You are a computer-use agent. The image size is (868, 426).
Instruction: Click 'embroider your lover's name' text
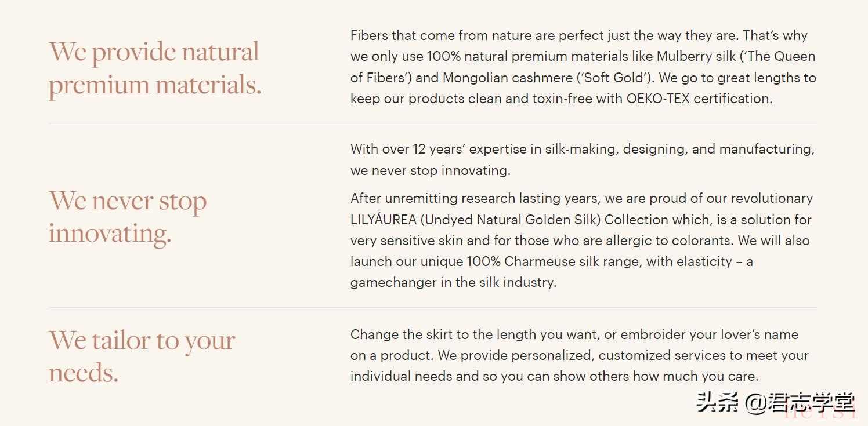(x=709, y=334)
